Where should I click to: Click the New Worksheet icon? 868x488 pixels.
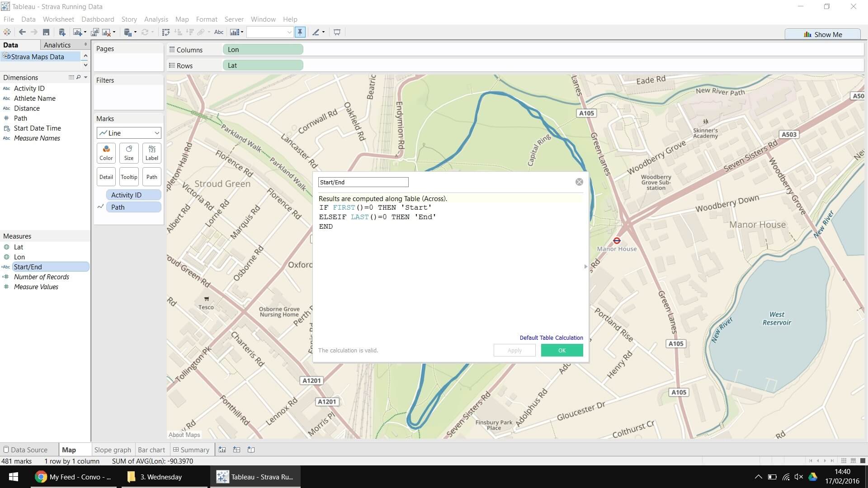point(78,32)
